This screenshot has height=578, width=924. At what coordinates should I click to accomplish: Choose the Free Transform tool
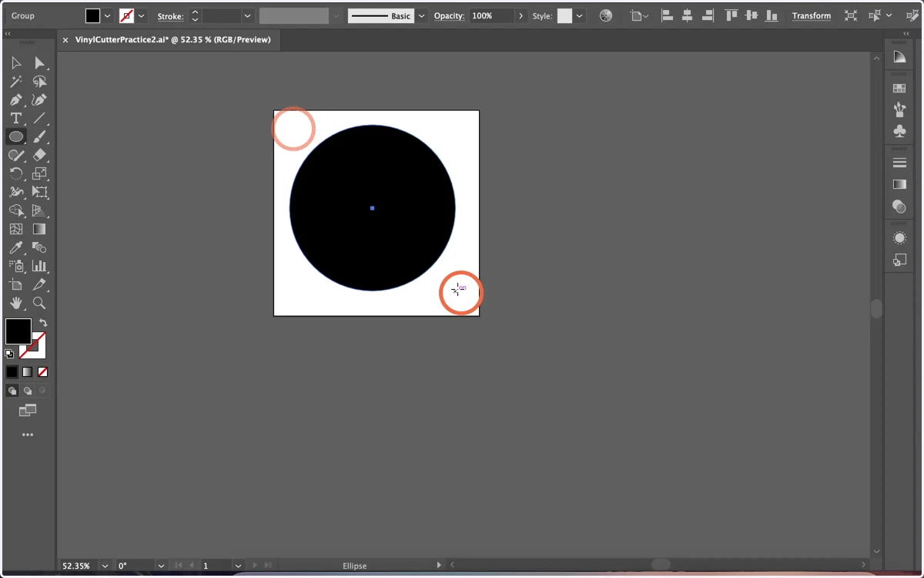[39, 193]
